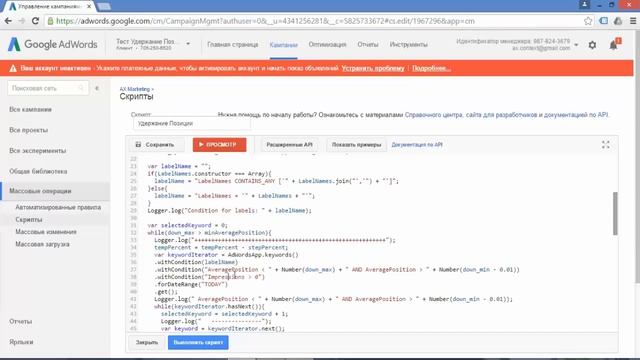Open the Документация по API toolbar link

(417, 144)
